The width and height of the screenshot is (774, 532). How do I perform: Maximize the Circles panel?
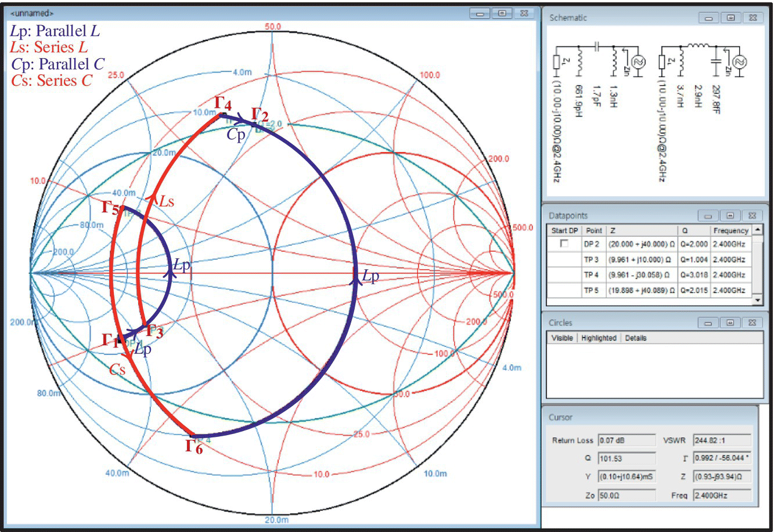(x=730, y=323)
